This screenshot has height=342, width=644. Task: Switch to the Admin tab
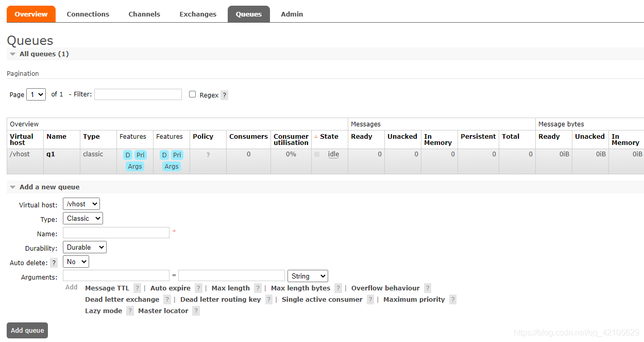[x=292, y=14]
